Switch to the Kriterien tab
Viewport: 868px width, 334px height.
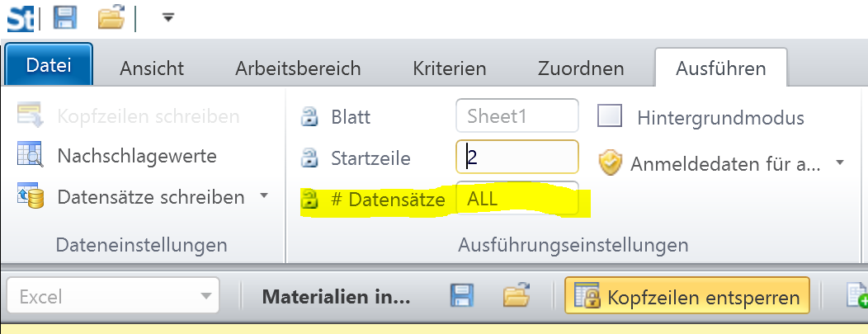pyautogui.click(x=450, y=68)
